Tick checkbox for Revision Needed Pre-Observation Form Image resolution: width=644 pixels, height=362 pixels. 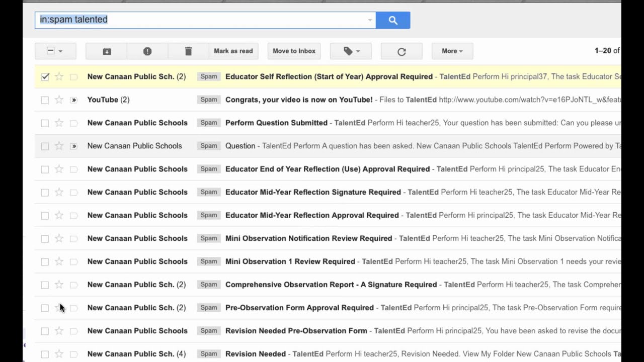tap(45, 331)
